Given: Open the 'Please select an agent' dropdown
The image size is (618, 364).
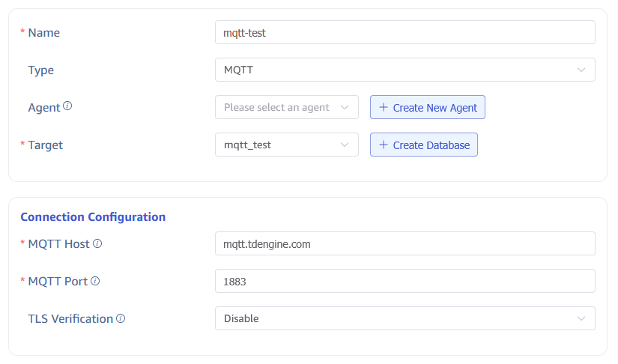Looking at the screenshot, I should click(x=279, y=107).
